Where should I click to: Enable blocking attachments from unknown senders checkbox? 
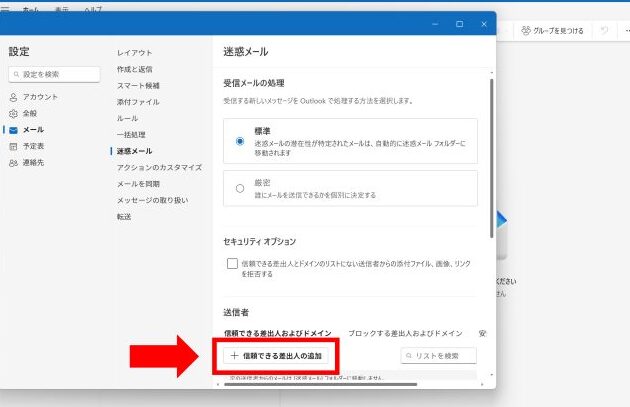click(x=232, y=264)
